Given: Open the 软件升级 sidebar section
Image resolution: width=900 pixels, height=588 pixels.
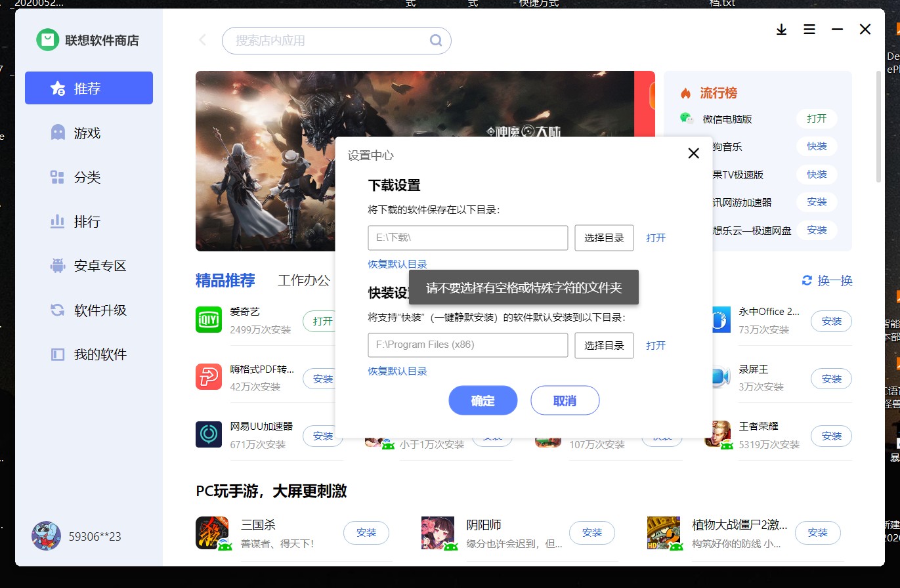Looking at the screenshot, I should [x=89, y=310].
